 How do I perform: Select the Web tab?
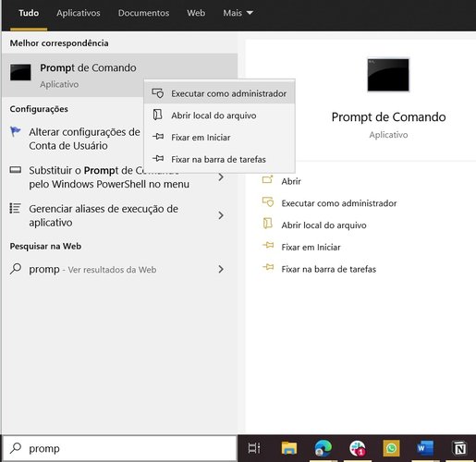196,13
